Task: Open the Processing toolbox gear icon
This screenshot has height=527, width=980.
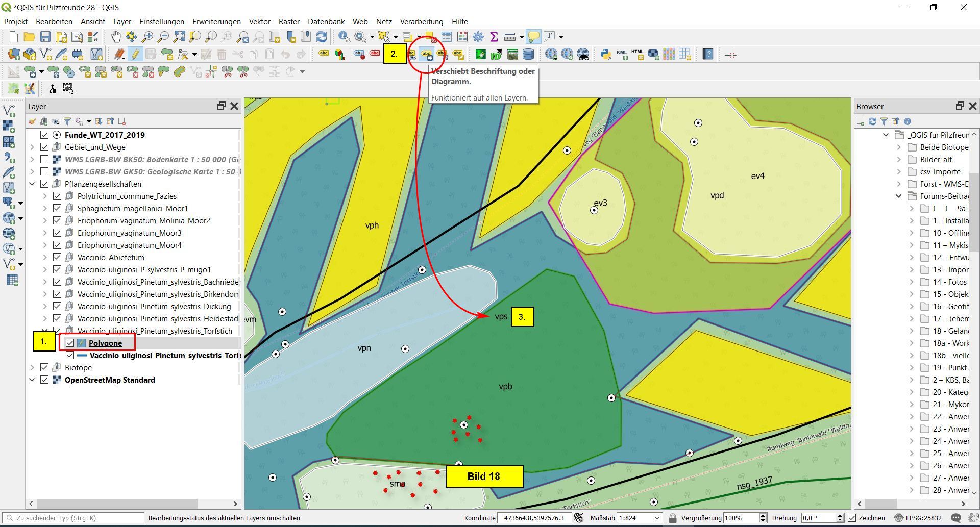Action: [x=478, y=37]
